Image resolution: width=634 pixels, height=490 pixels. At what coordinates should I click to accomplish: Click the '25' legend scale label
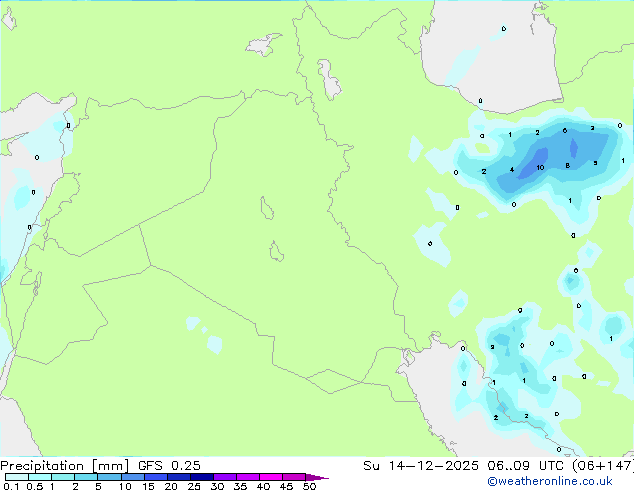(194, 486)
